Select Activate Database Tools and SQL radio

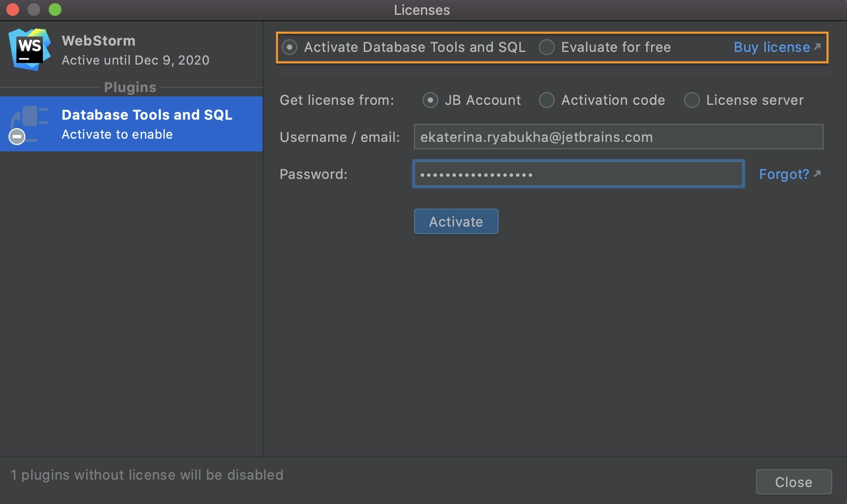click(x=290, y=47)
